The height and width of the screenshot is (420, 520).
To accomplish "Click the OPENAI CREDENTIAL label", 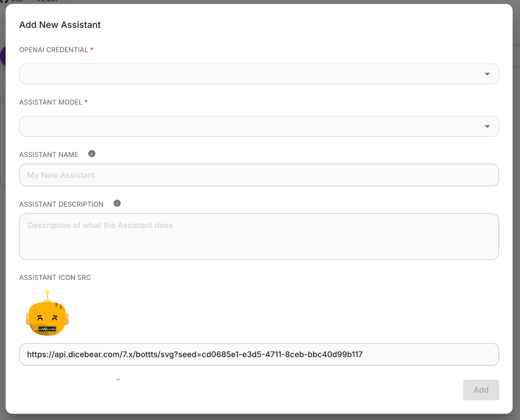I will [53, 50].
